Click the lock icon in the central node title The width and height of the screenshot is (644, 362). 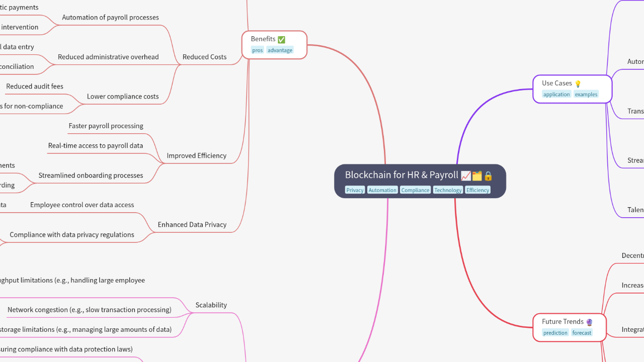click(x=488, y=175)
